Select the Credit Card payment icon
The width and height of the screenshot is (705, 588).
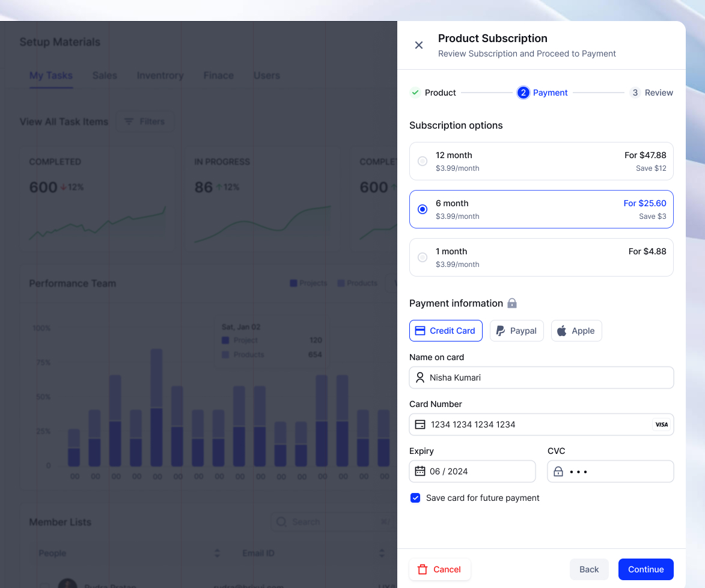point(421,331)
